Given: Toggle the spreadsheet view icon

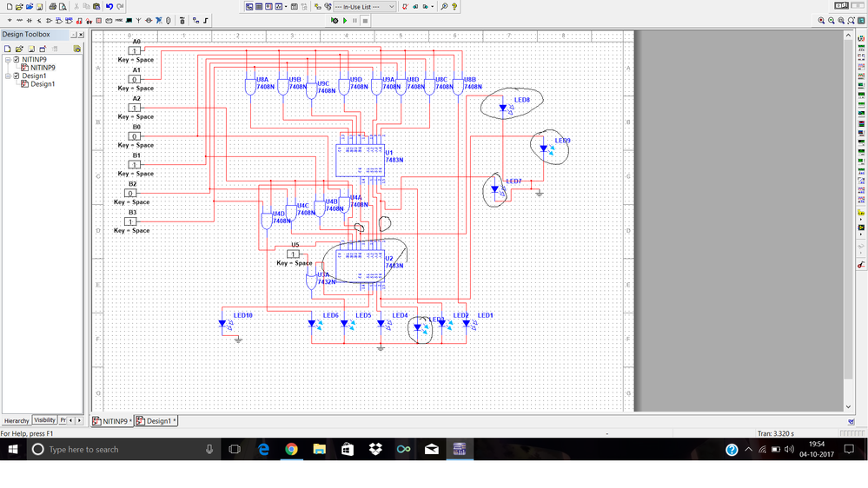Looking at the screenshot, I should [259, 7].
